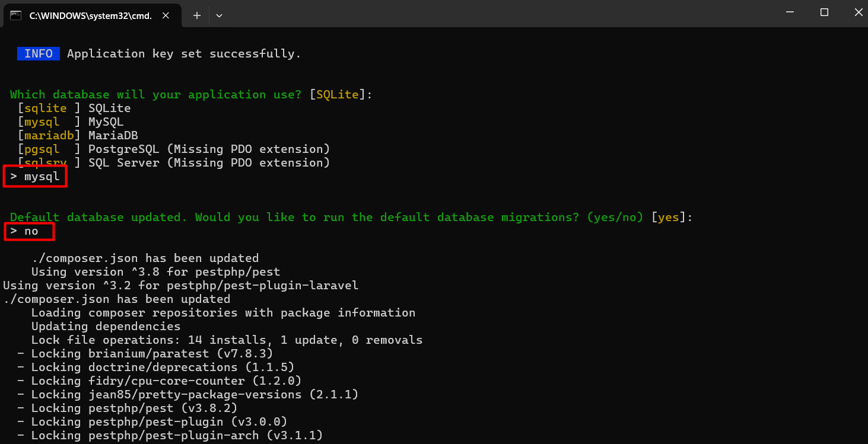Maximize the terminal window
868x444 pixels.
pyautogui.click(x=824, y=12)
